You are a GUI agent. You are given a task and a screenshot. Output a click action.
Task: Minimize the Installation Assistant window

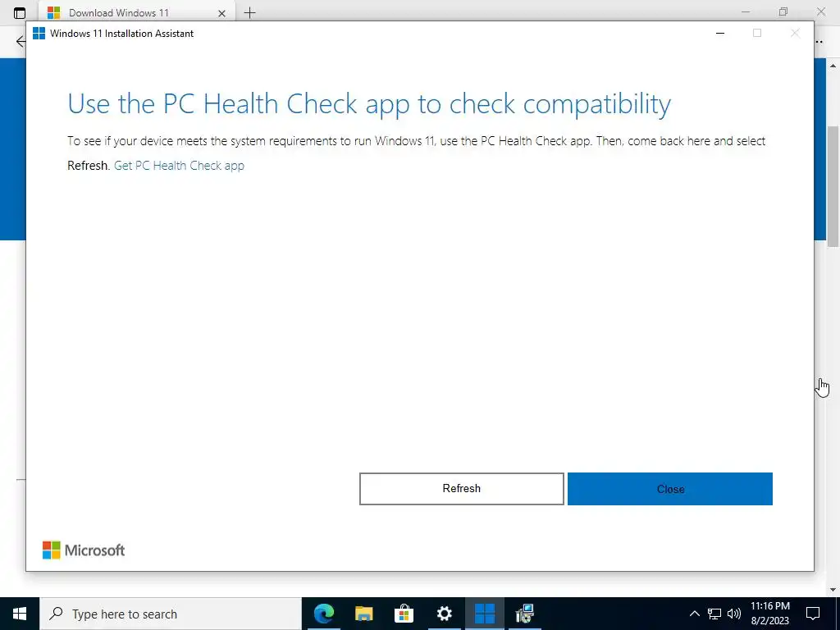(720, 33)
